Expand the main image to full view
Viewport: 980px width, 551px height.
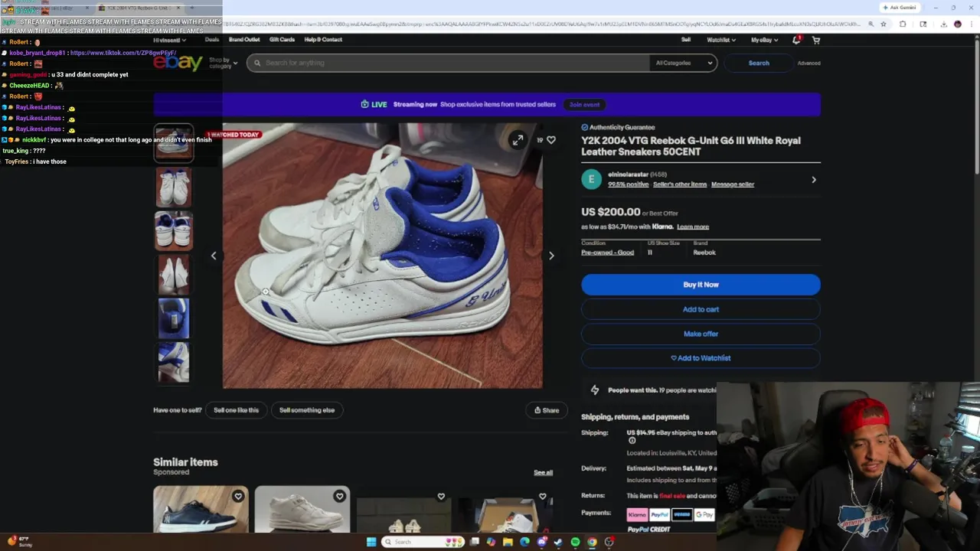pos(518,140)
